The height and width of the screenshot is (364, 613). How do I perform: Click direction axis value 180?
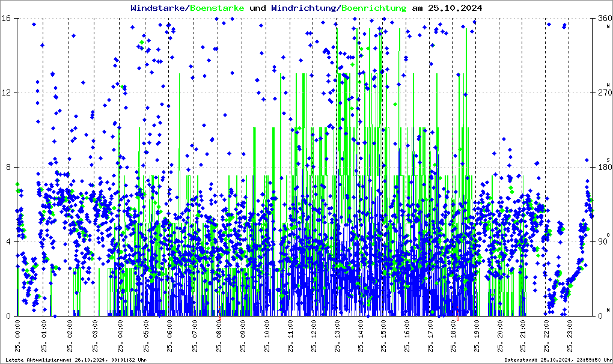(605, 167)
